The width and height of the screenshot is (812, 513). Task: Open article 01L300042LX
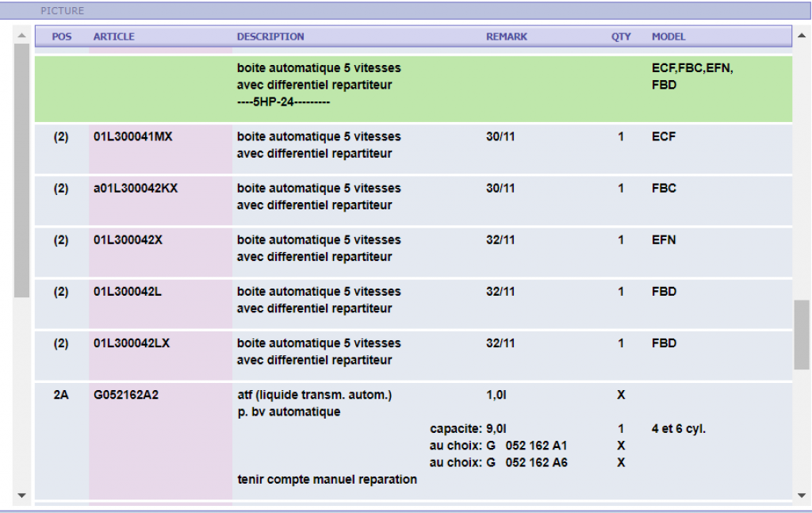pos(131,343)
